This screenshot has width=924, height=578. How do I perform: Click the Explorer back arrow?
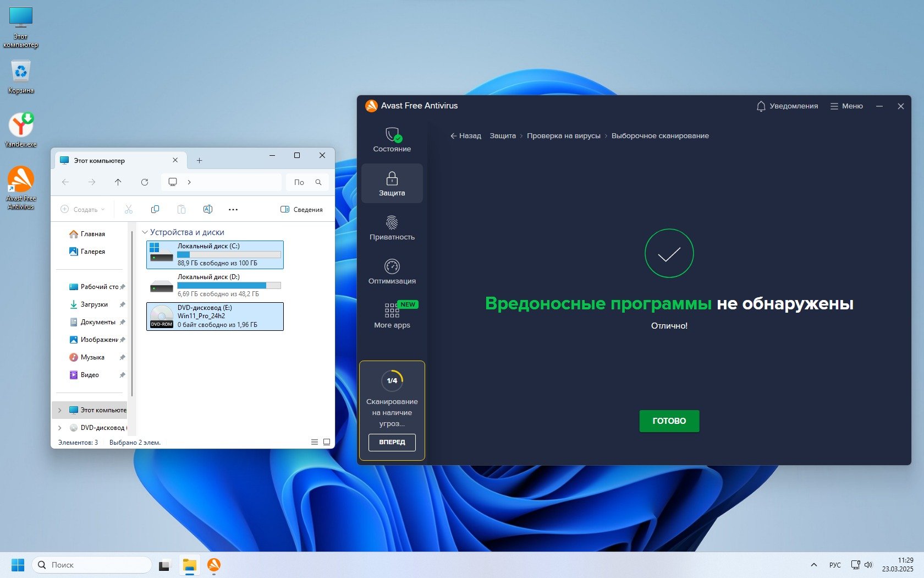coord(65,182)
